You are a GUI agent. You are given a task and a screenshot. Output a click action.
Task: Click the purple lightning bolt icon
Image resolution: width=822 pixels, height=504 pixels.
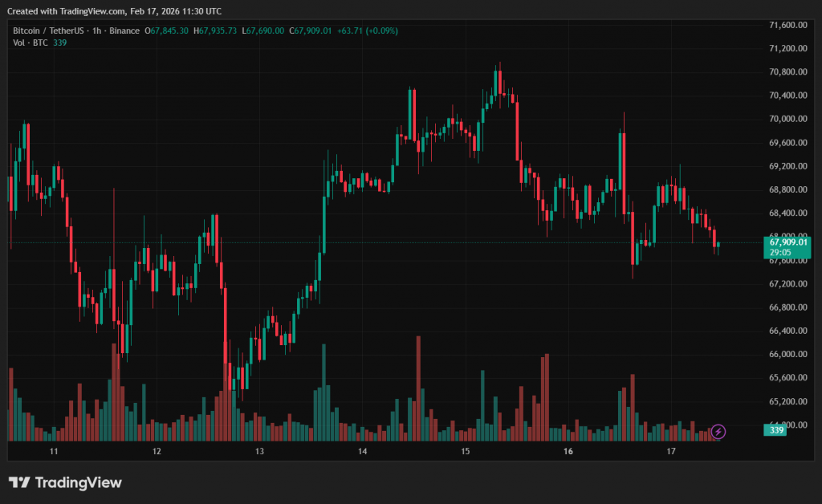[x=718, y=432]
